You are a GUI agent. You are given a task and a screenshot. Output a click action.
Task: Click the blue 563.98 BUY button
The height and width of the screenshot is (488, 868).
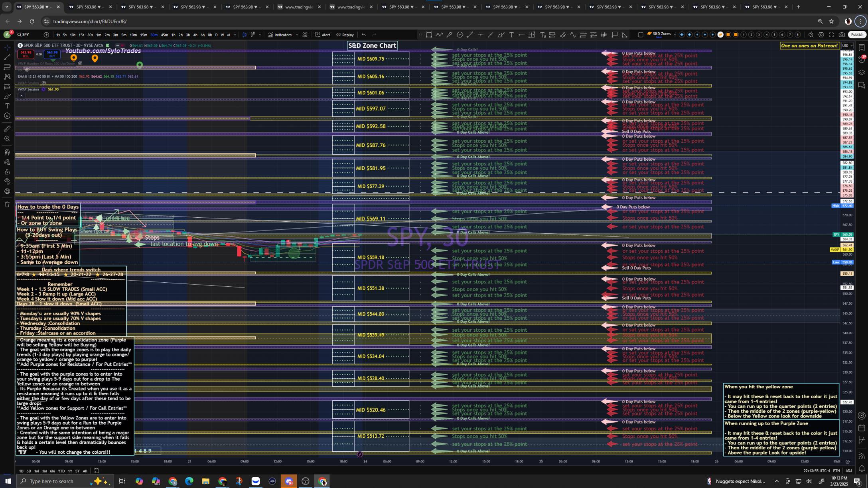pos(52,54)
